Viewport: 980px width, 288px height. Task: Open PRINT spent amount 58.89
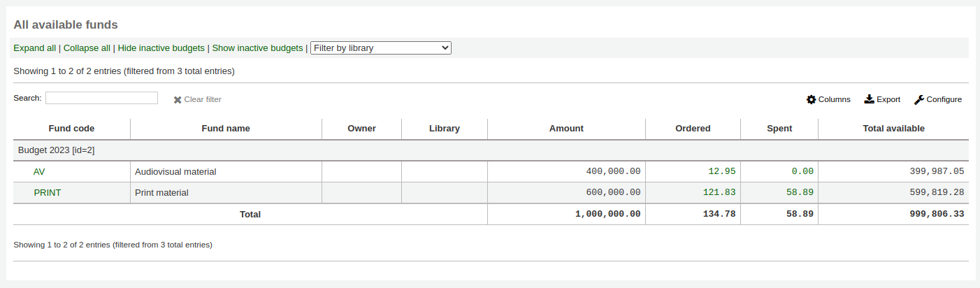[x=800, y=192]
